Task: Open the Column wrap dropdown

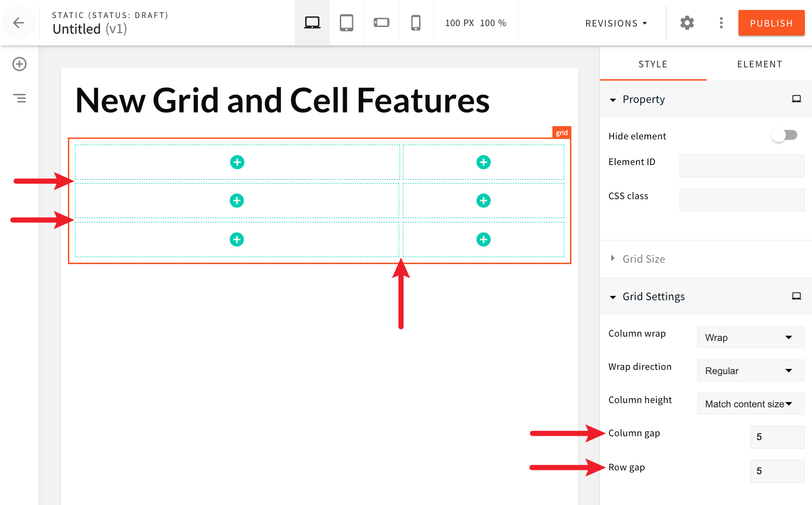Action: [750, 337]
